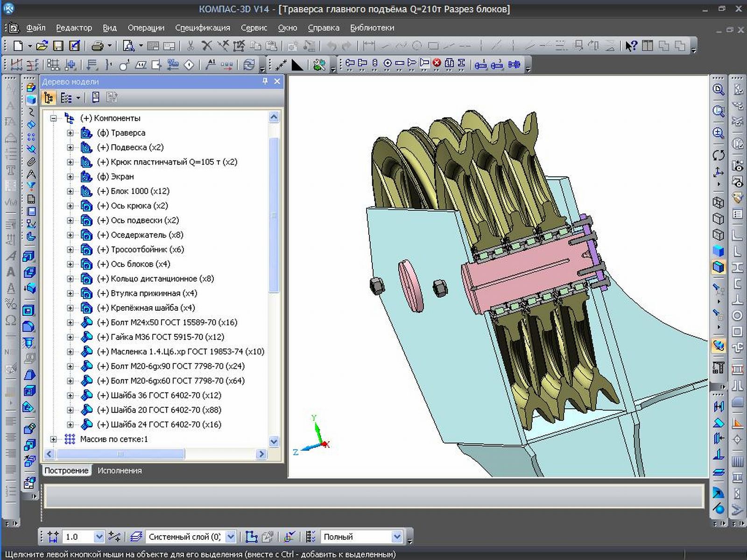This screenshot has width=747, height=560.
Task: Close the Дерево модели panel
Action: point(277,81)
